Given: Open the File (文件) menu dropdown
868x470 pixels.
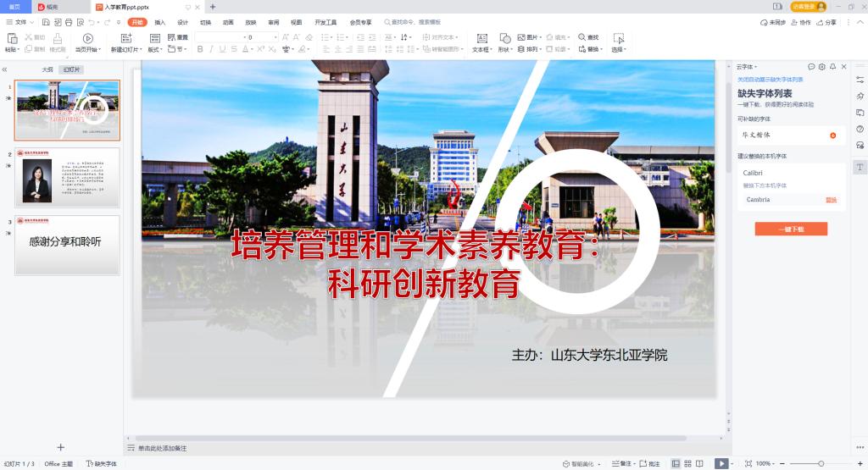Looking at the screenshot, I should click(20, 22).
